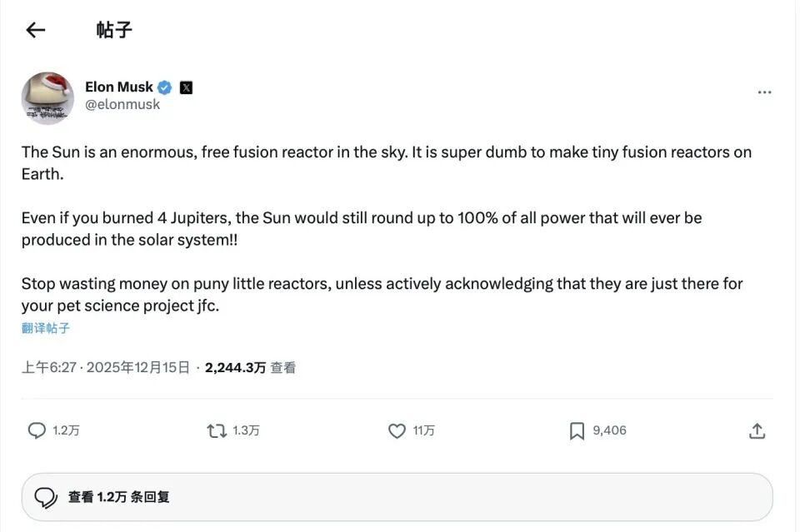Open the three-dot more options menu
The image size is (800, 532).
pos(764,92)
